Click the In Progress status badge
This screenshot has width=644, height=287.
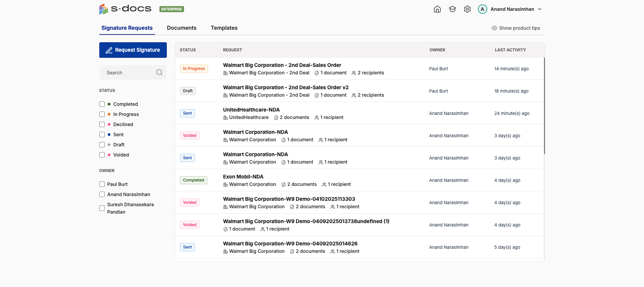tap(194, 69)
